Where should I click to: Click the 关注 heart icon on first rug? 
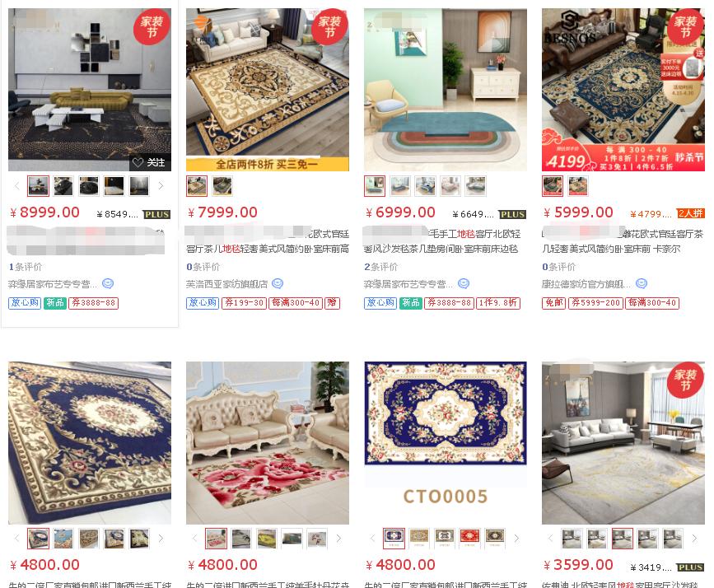tap(138, 162)
